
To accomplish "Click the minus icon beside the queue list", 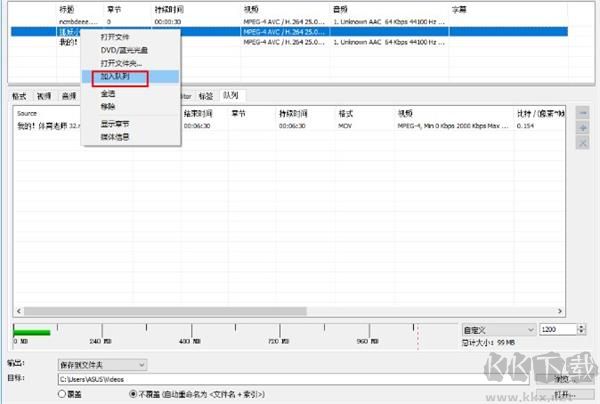I will click(583, 114).
